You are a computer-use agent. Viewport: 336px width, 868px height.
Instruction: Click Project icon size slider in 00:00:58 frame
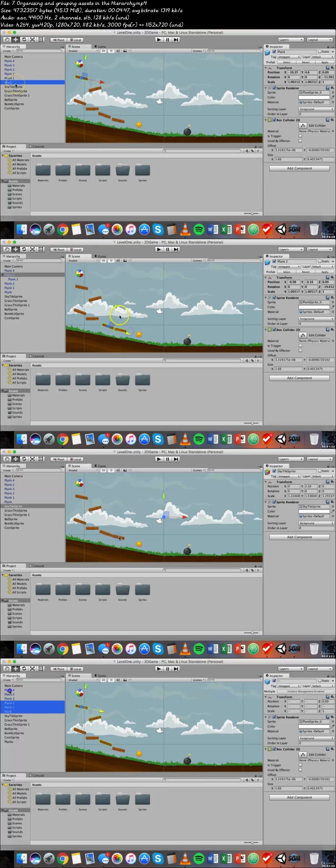click(x=251, y=213)
